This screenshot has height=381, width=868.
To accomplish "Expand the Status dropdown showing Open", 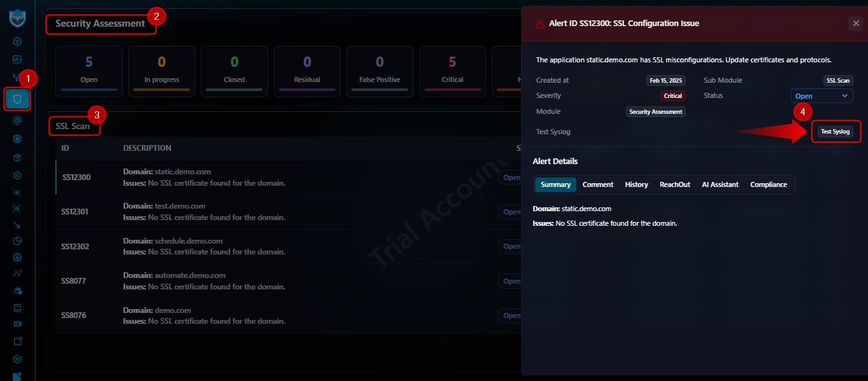I will [x=822, y=96].
